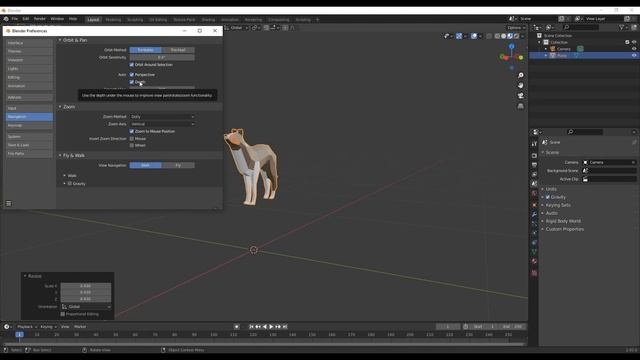
Task: Select Trackball orbit method button
Action: [x=178, y=50]
